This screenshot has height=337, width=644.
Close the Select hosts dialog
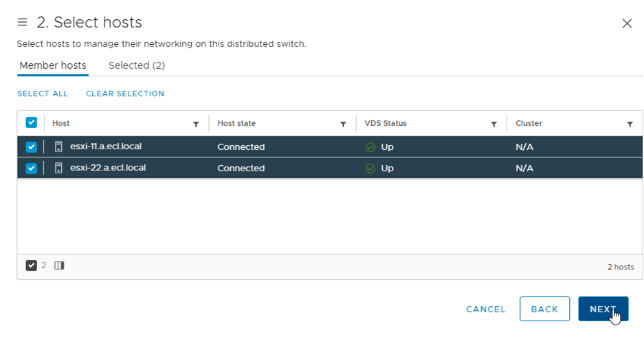pyautogui.click(x=627, y=23)
